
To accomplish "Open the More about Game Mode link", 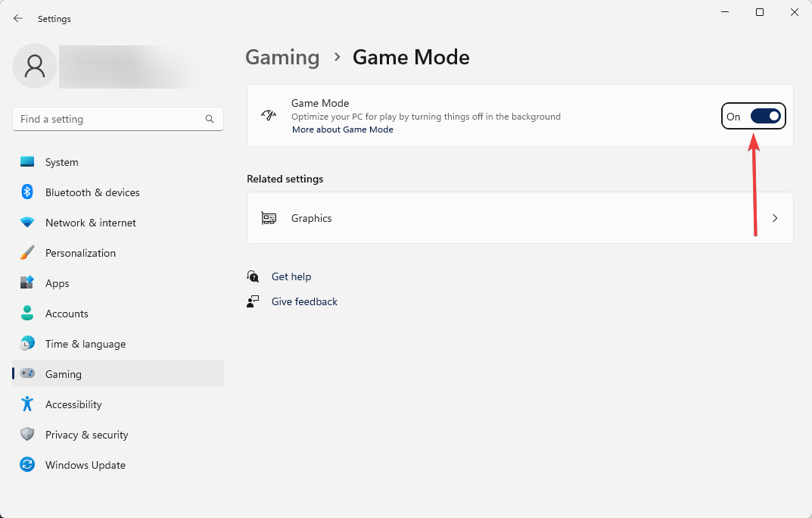I will [343, 129].
